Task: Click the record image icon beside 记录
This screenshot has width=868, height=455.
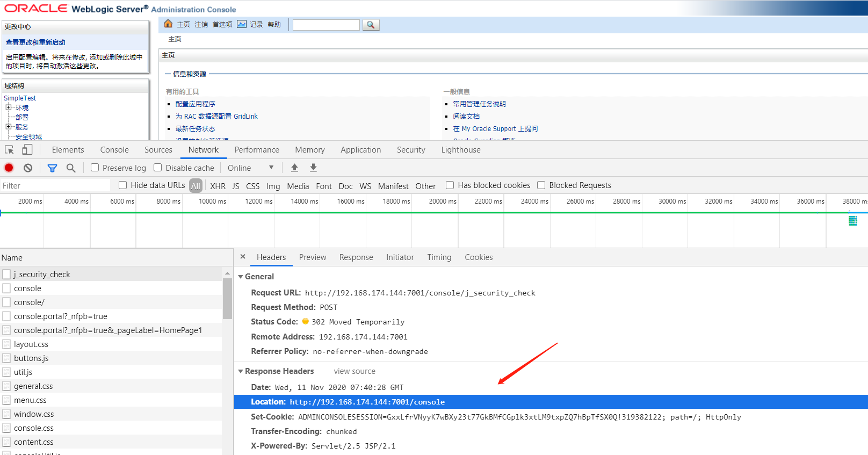Action: point(242,24)
